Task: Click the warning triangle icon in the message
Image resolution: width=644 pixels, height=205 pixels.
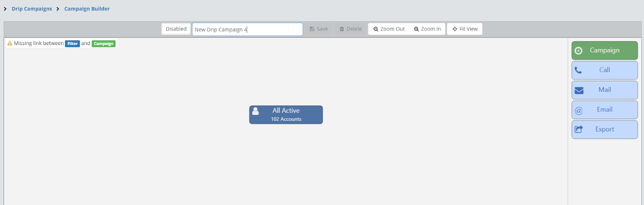Action: tap(10, 43)
